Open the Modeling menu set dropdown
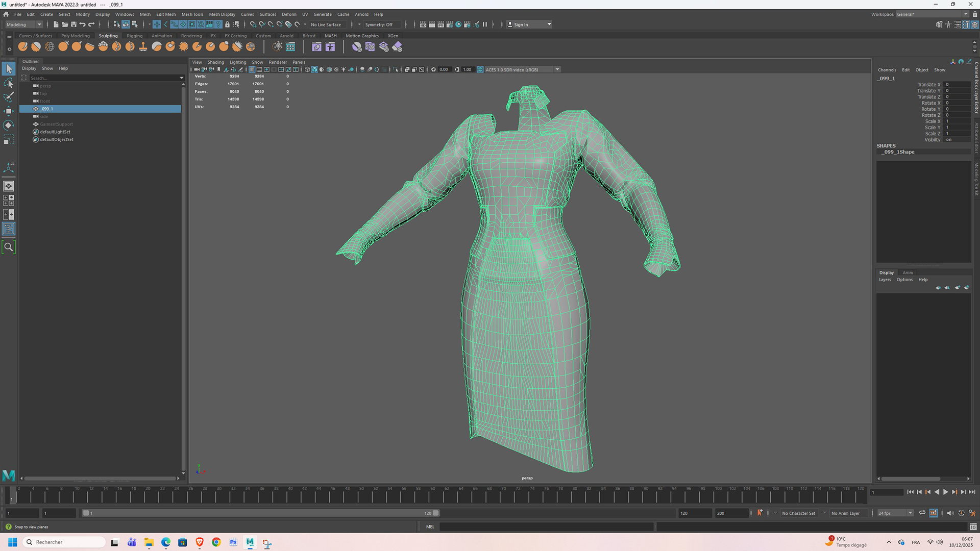980x551 pixels. tap(24, 24)
